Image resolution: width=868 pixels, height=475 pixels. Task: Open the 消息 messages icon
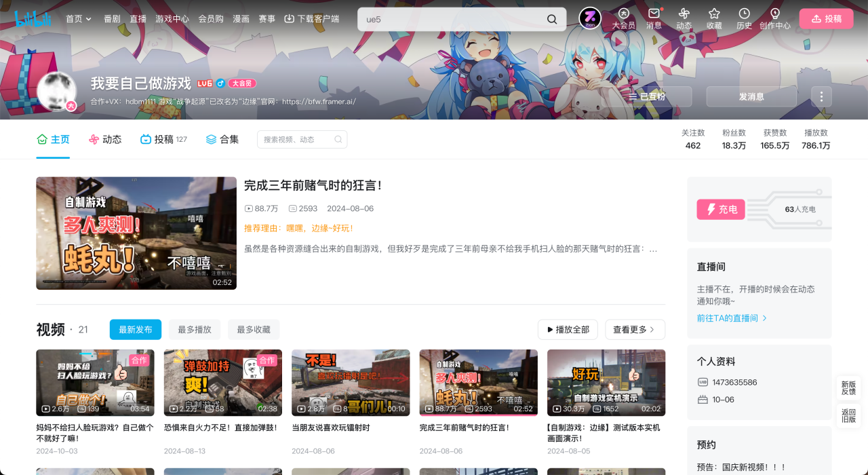tap(654, 14)
